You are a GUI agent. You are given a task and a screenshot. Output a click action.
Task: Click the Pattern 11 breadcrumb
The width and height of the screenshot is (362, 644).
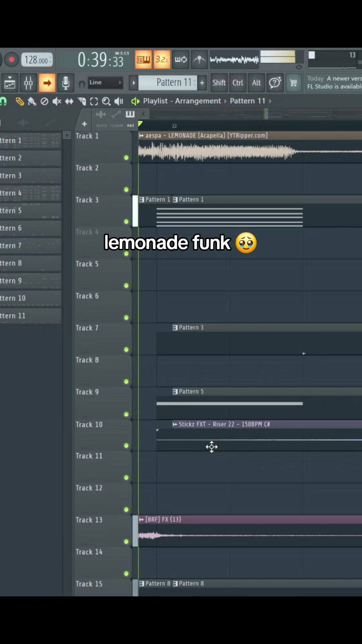click(x=247, y=101)
